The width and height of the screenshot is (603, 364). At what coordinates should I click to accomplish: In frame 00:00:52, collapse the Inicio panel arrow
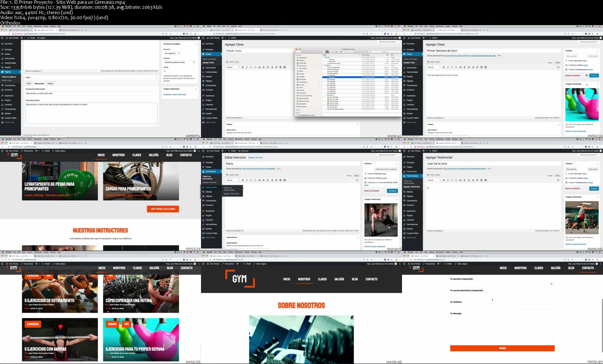point(157,78)
